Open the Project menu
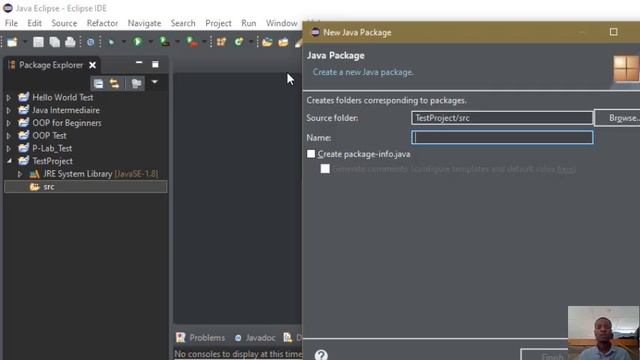Screen dimensions: 640x360 point(218,23)
